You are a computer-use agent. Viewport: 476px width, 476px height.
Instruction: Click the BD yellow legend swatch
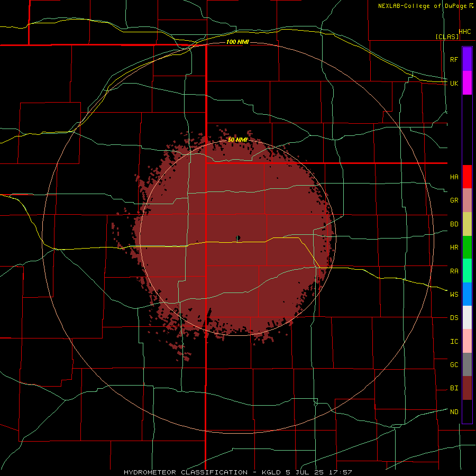[467, 224]
